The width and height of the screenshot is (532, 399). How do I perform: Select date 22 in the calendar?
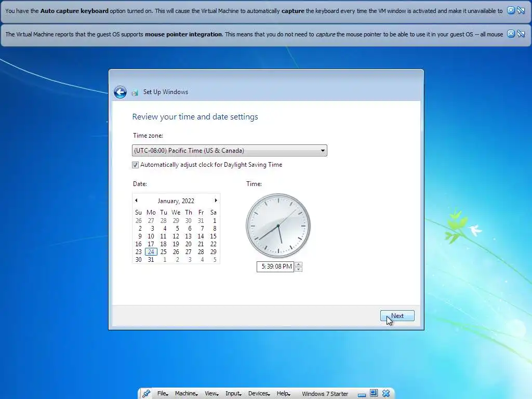point(213,244)
